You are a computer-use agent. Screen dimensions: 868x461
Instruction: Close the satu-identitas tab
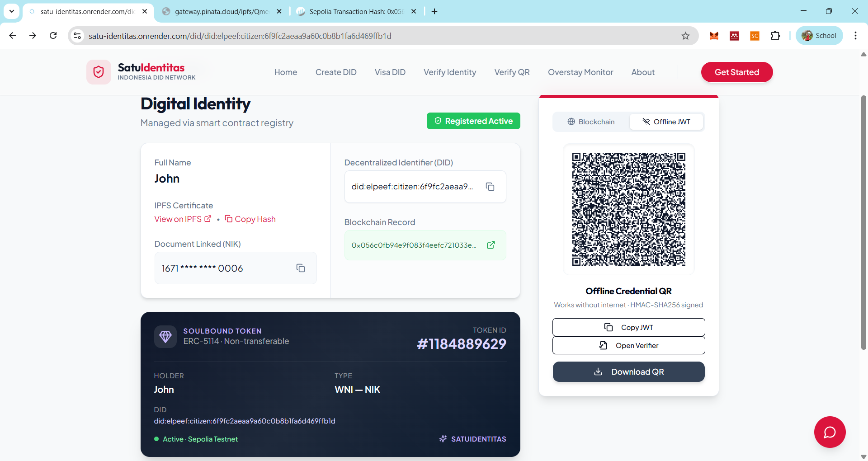[145, 11]
